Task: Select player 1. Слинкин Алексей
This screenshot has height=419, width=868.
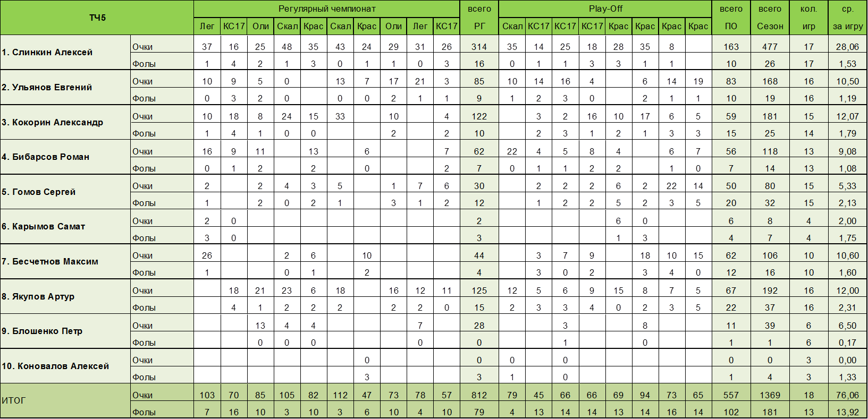Action: [65, 52]
